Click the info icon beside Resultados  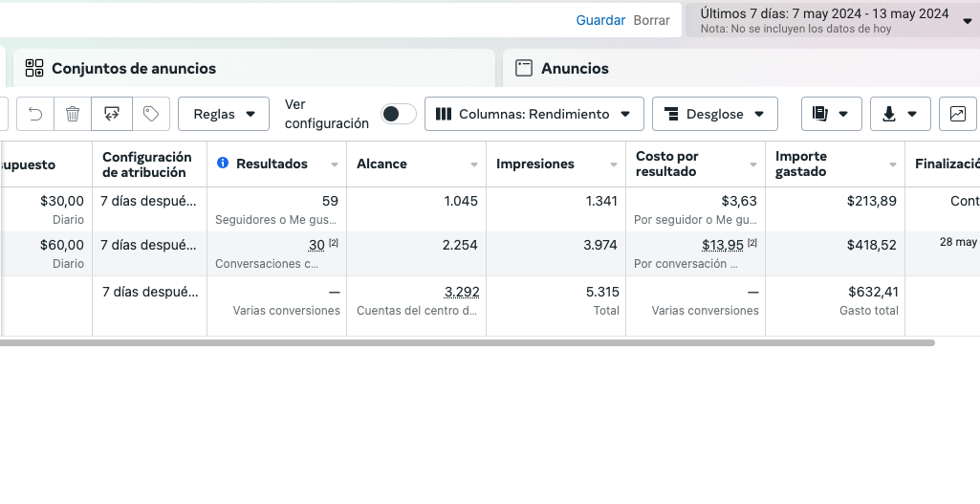(x=223, y=164)
